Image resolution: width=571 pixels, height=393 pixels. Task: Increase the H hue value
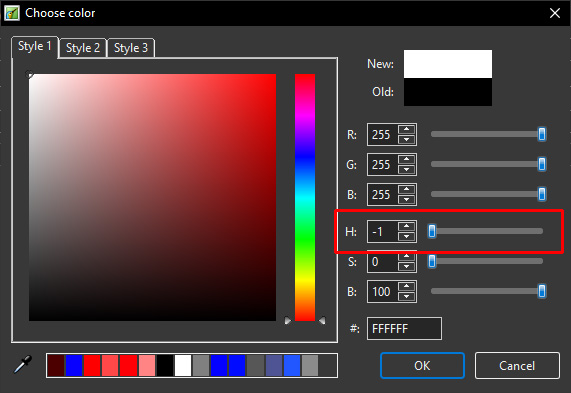pos(406,226)
